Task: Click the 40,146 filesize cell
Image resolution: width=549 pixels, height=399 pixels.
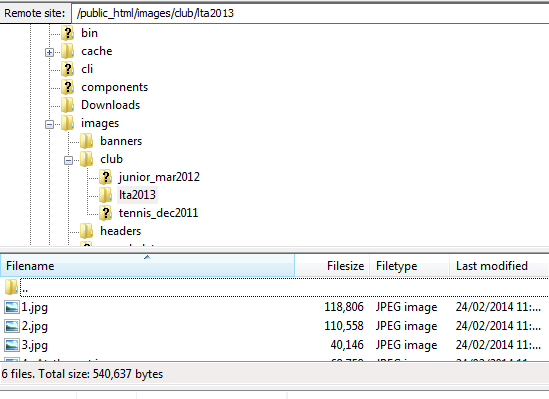Action: (347, 345)
